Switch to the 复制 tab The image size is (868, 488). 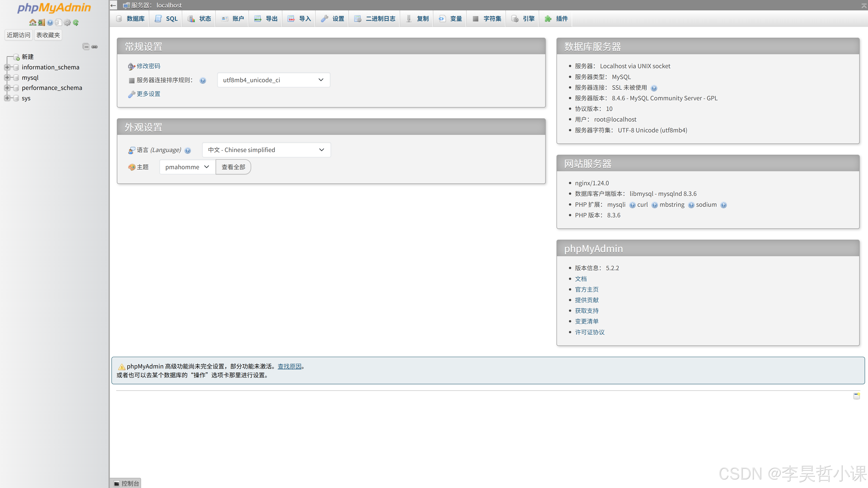[417, 19]
